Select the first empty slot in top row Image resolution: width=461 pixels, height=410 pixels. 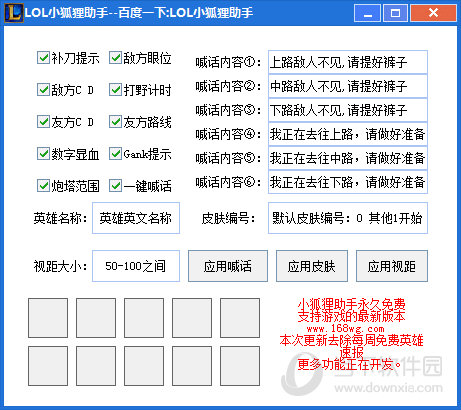tap(48, 318)
